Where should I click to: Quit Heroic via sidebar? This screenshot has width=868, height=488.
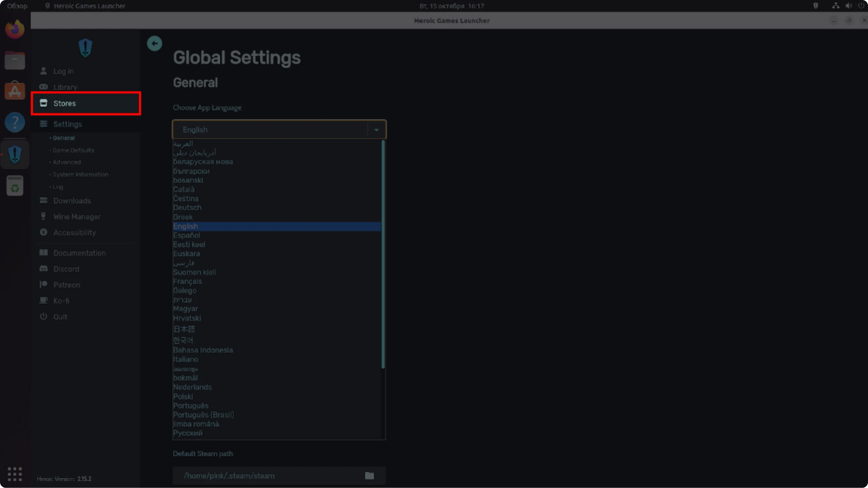point(60,317)
